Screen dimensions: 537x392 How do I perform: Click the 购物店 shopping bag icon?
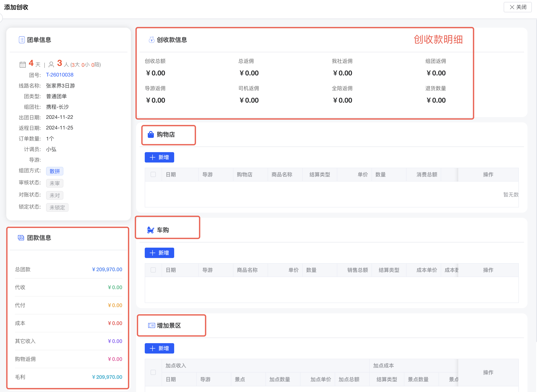coord(151,135)
